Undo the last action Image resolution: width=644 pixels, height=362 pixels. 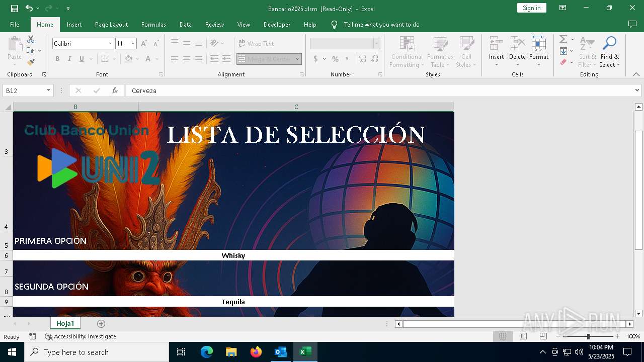tap(29, 9)
